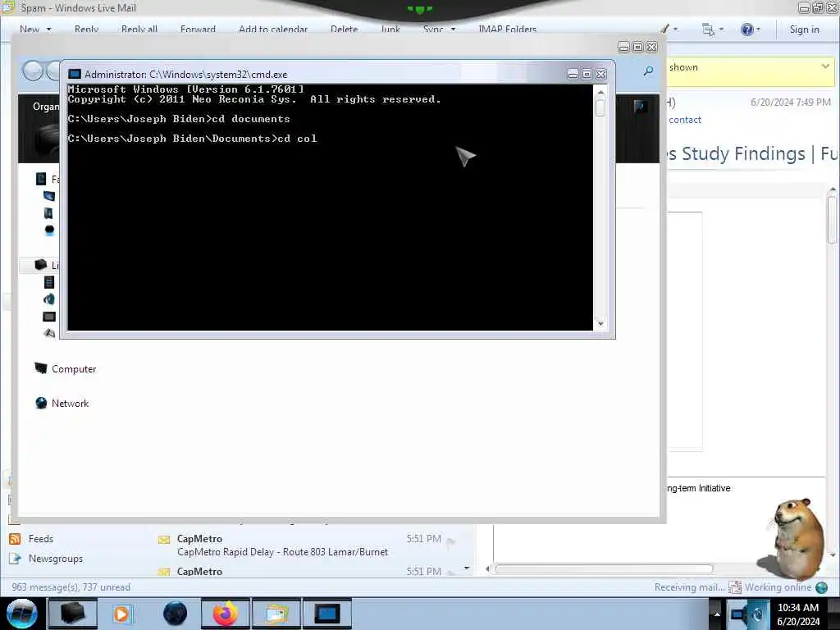Select the Desktop favorite icon in Explorer
The image size is (840, 630).
click(x=48, y=196)
